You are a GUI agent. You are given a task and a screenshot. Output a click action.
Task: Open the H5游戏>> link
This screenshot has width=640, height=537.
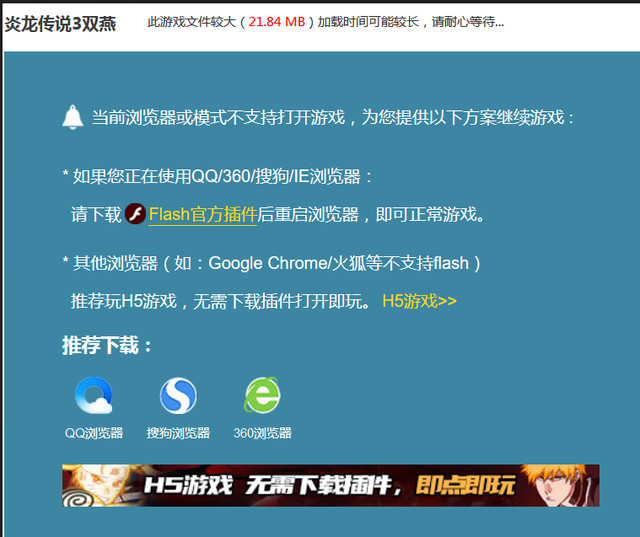pyautogui.click(x=419, y=301)
